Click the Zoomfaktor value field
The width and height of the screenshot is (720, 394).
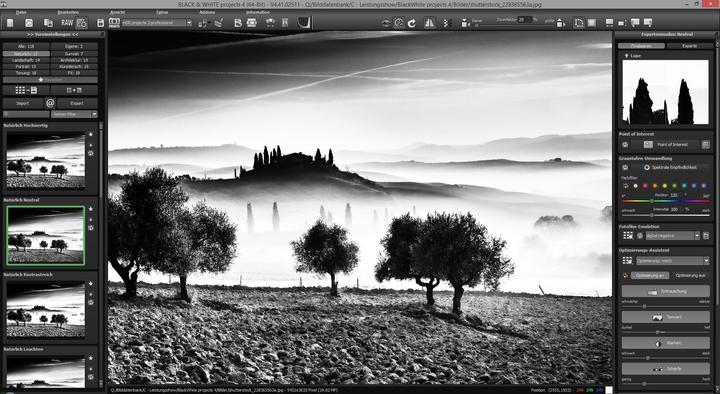(x=524, y=20)
